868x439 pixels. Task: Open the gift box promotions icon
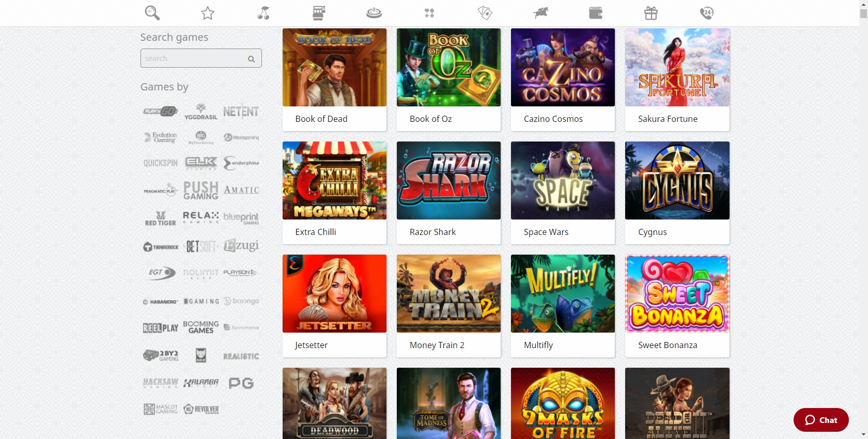[651, 13]
